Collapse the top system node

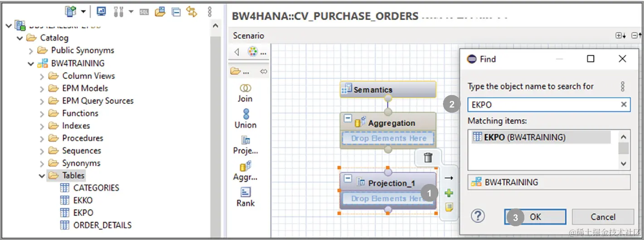pos(9,26)
